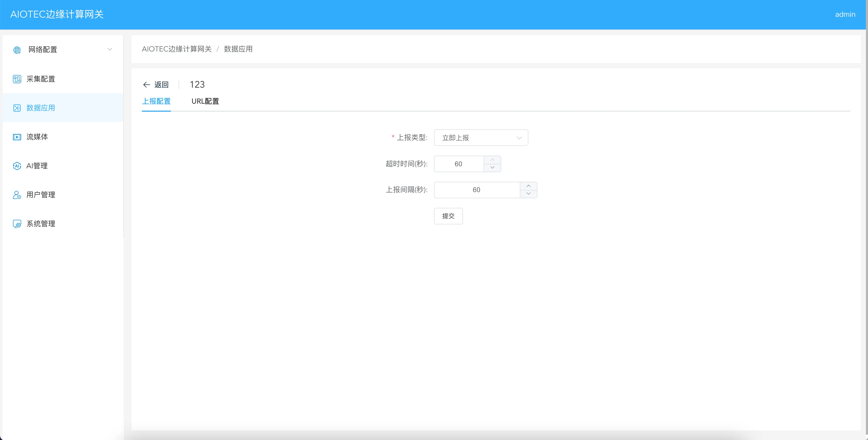Expand the 网络配置 menu chevron
Image resolution: width=868 pixels, height=440 pixels.
coord(110,49)
